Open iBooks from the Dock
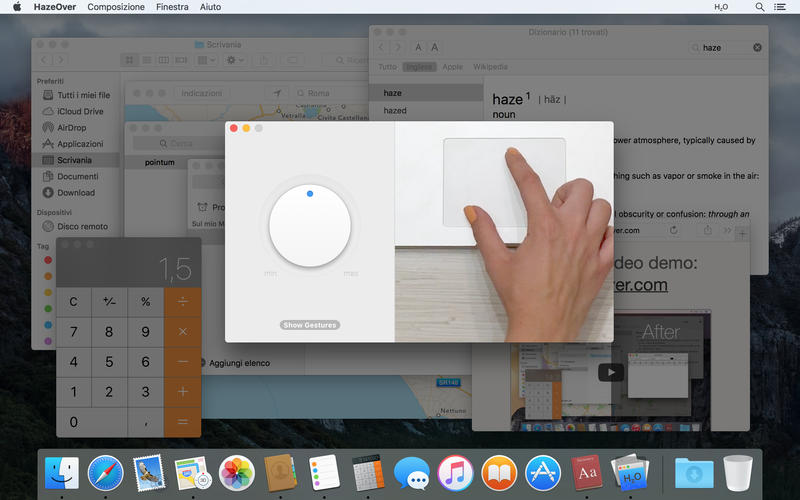 pyautogui.click(x=499, y=473)
